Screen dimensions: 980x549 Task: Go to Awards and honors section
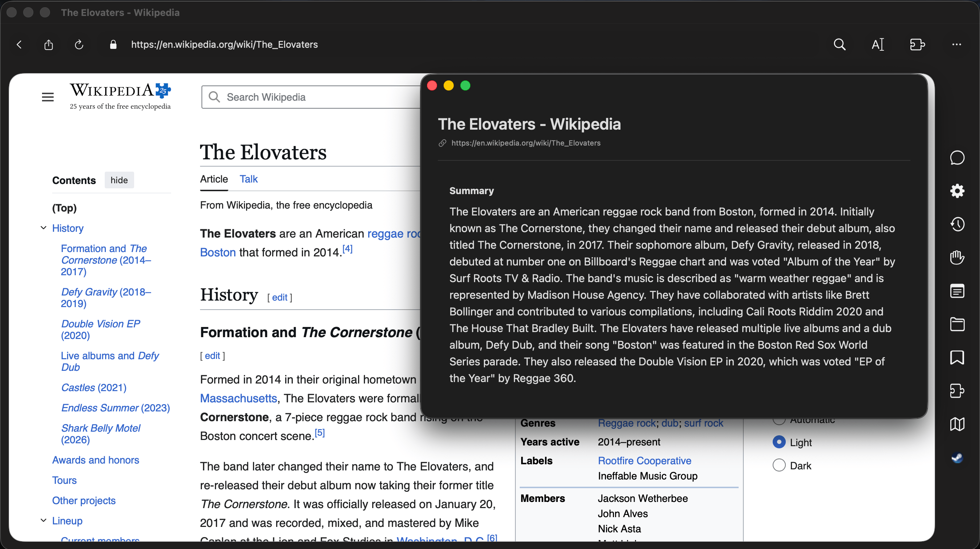95,460
